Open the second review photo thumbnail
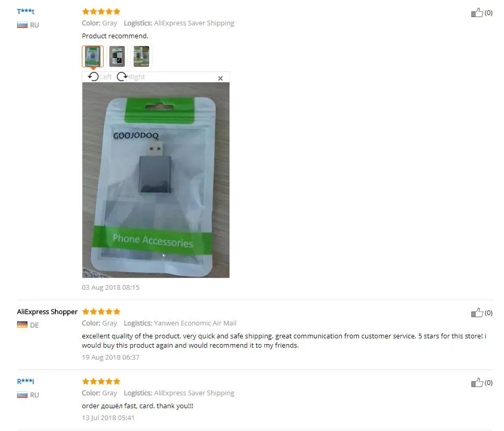This screenshot has height=431, width=504. tap(117, 56)
